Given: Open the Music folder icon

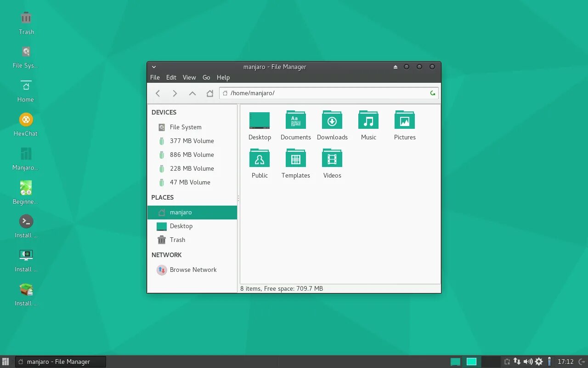Looking at the screenshot, I should (x=368, y=121).
